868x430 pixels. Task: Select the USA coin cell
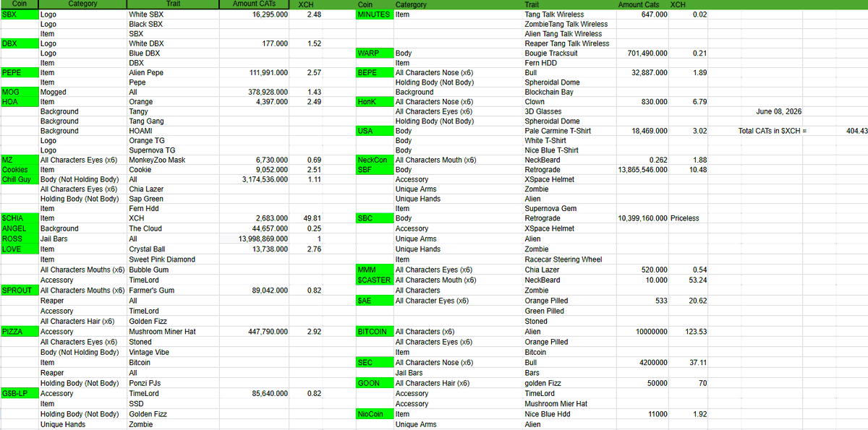374,131
